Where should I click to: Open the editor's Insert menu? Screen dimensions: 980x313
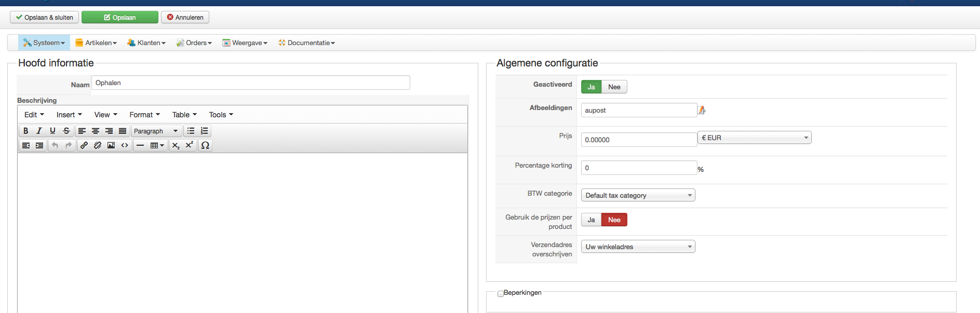69,115
